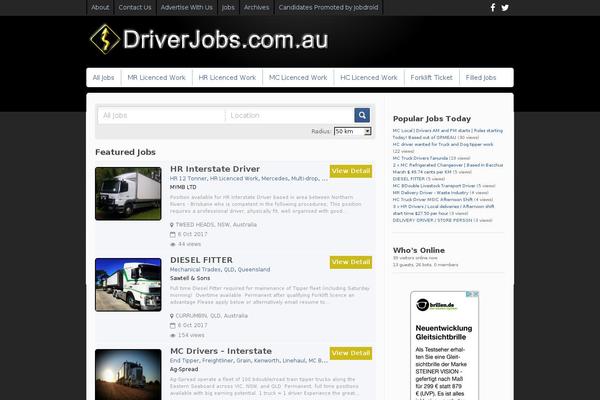Open the Radius 50 km dropdown
Screen dimensions: 600x400
pos(352,131)
